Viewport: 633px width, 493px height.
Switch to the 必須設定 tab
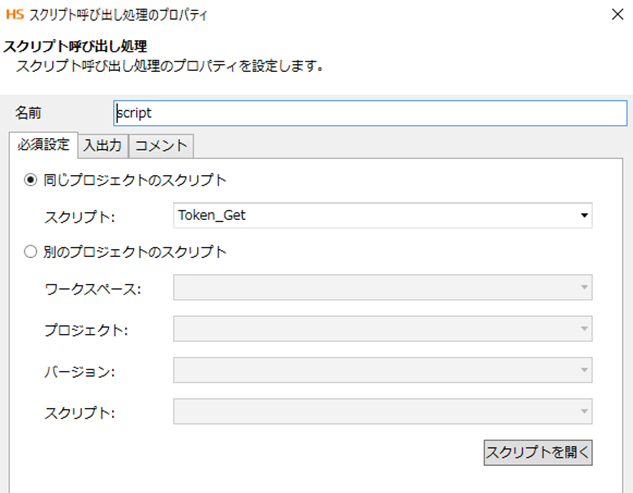click(43, 144)
